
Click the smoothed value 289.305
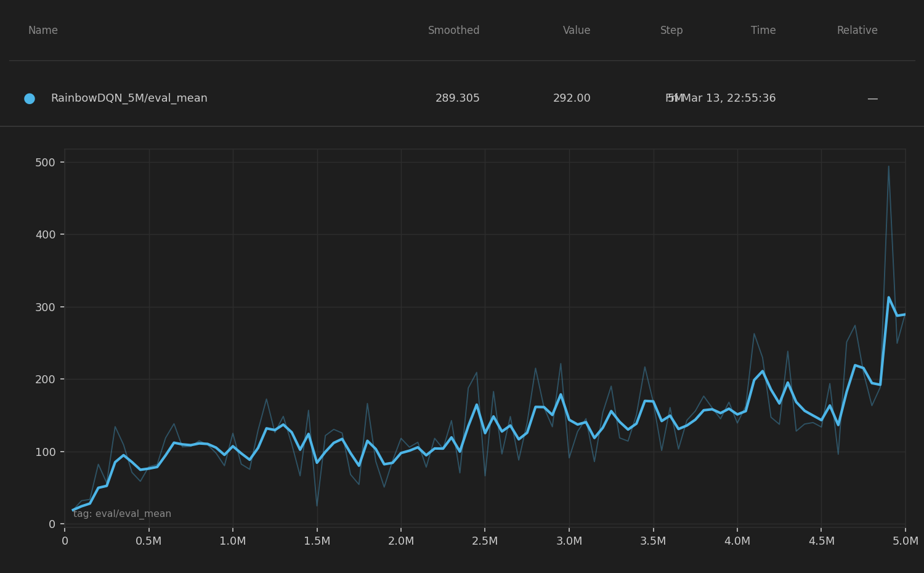pos(457,99)
